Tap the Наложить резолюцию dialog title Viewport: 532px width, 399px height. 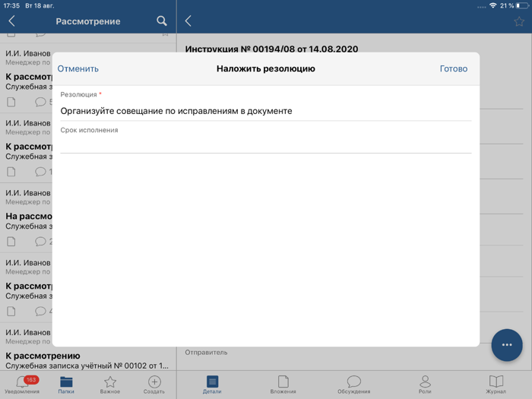[x=266, y=69]
